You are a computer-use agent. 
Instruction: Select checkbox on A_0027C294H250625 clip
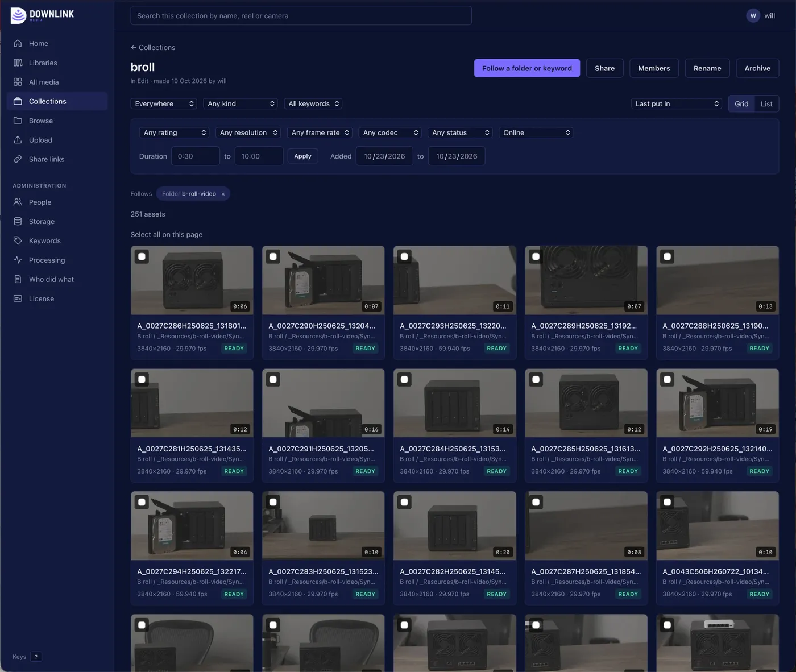(x=142, y=502)
